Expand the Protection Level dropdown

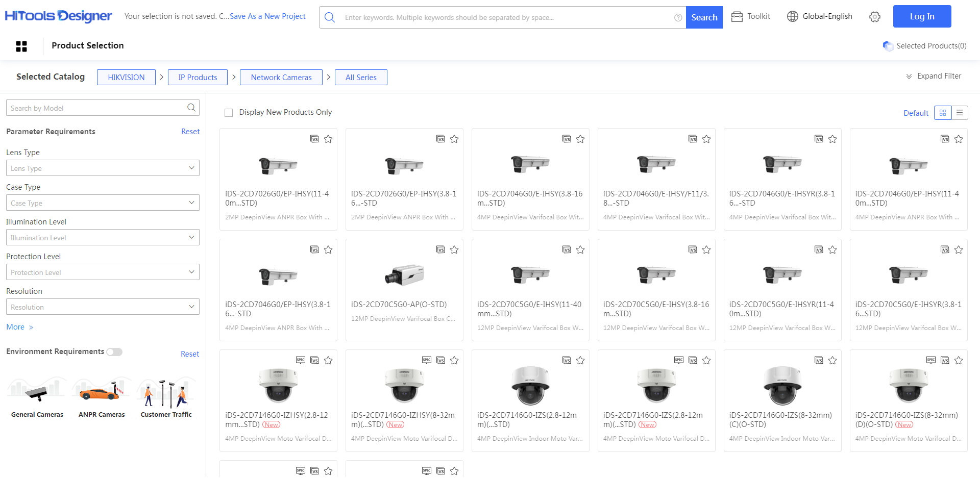(x=103, y=272)
